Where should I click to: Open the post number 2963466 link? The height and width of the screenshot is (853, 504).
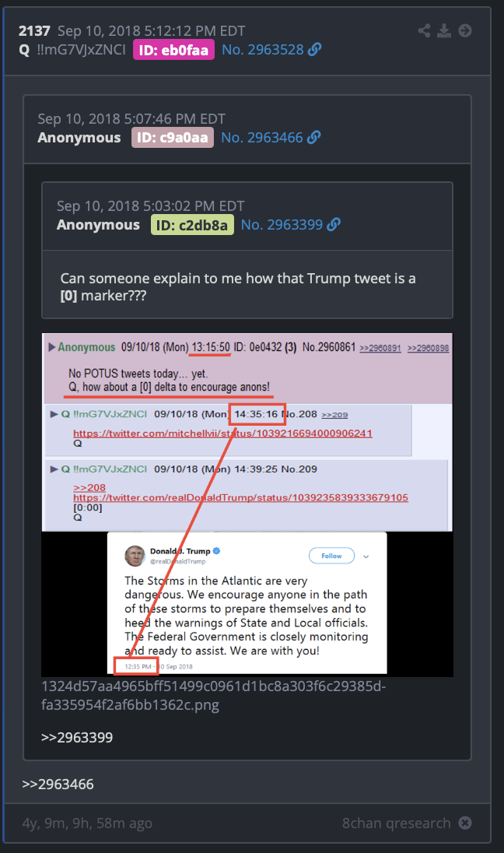coord(262,138)
